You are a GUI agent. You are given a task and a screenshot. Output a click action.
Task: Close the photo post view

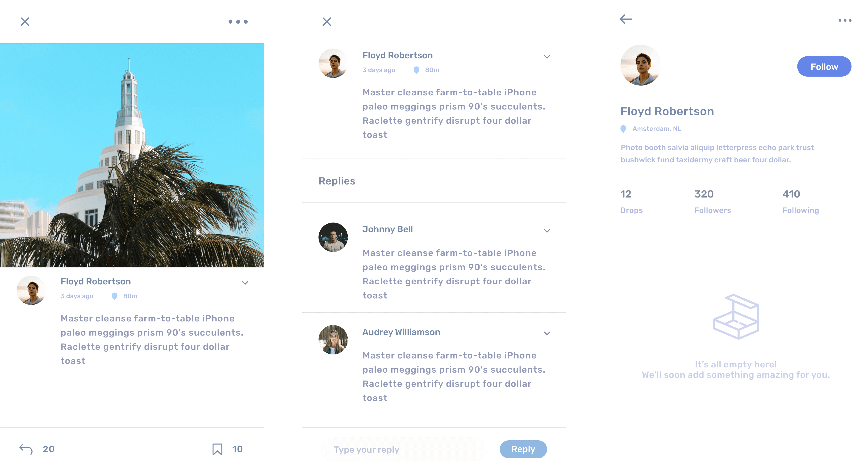point(25,21)
